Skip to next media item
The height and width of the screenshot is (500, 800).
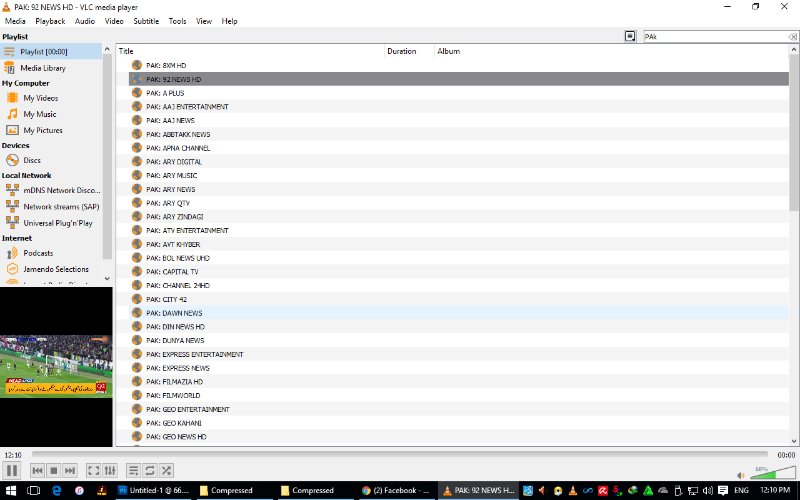point(70,470)
